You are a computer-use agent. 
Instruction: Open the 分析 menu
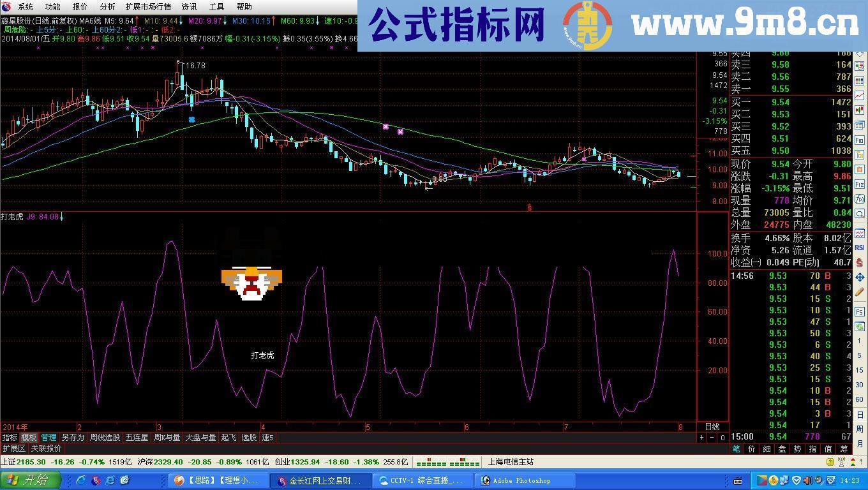tap(107, 6)
